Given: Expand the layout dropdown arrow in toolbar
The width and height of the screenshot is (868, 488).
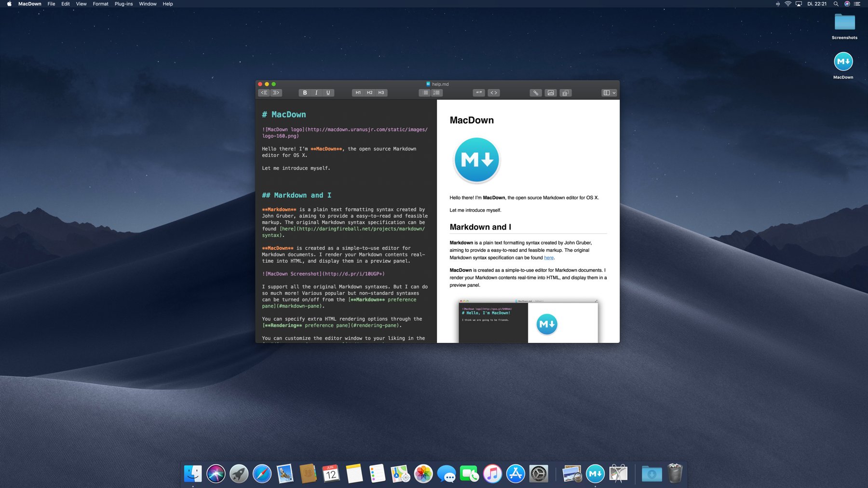Looking at the screenshot, I should pyautogui.click(x=614, y=93).
